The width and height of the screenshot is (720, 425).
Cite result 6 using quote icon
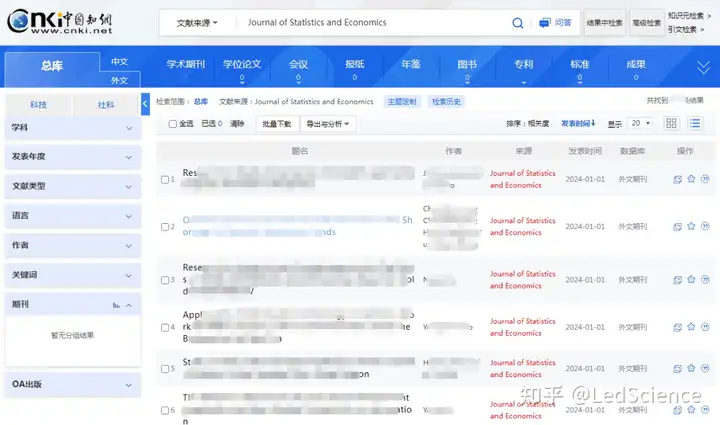[x=705, y=410]
